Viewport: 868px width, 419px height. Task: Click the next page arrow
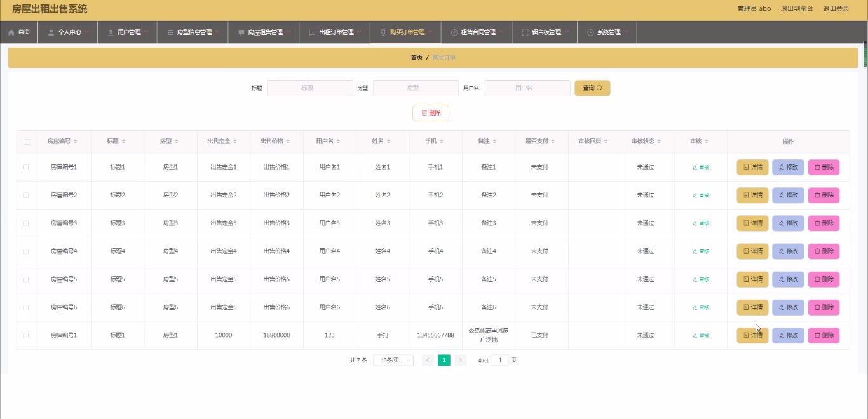click(x=461, y=360)
